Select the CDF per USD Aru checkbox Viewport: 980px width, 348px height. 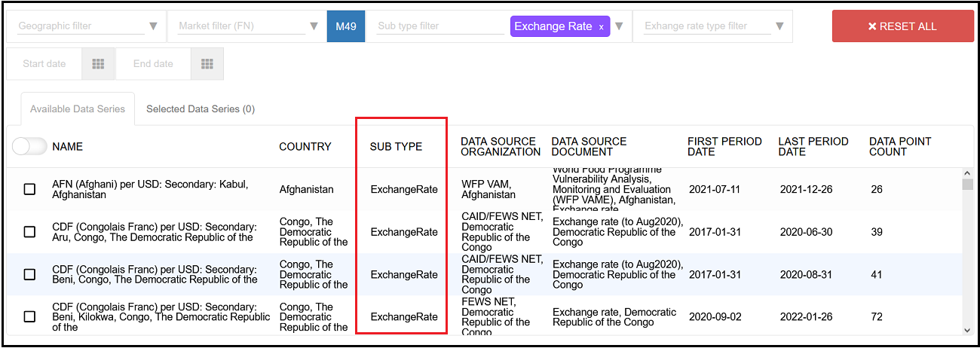point(29,232)
